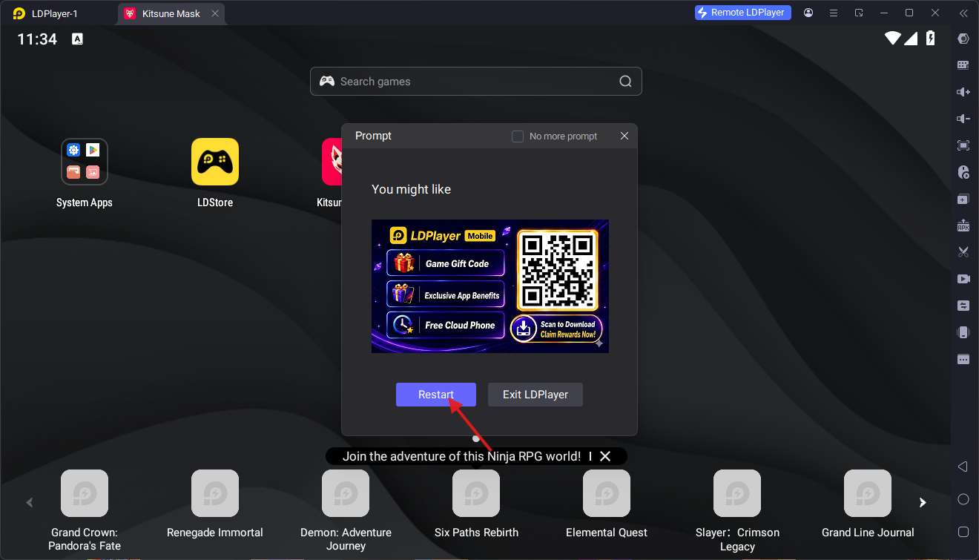This screenshot has width=979, height=560.
Task: Show previous recommended games with left arrow
Action: [x=30, y=502]
